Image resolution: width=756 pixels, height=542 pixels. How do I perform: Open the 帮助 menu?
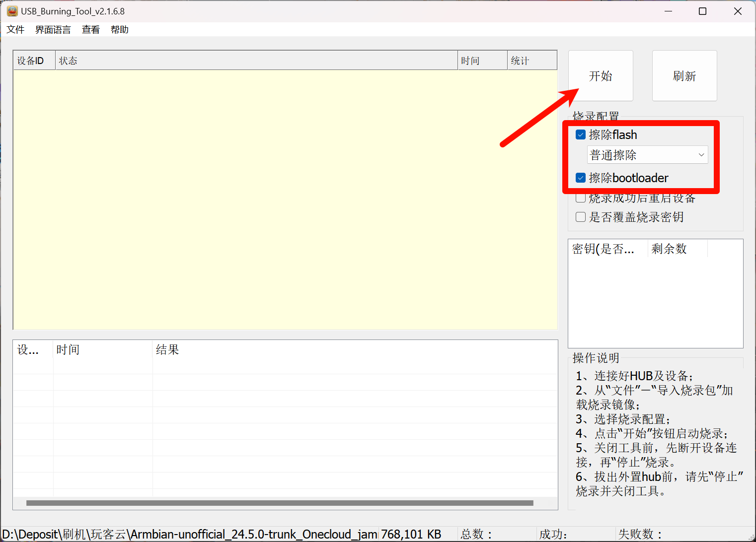[119, 30]
